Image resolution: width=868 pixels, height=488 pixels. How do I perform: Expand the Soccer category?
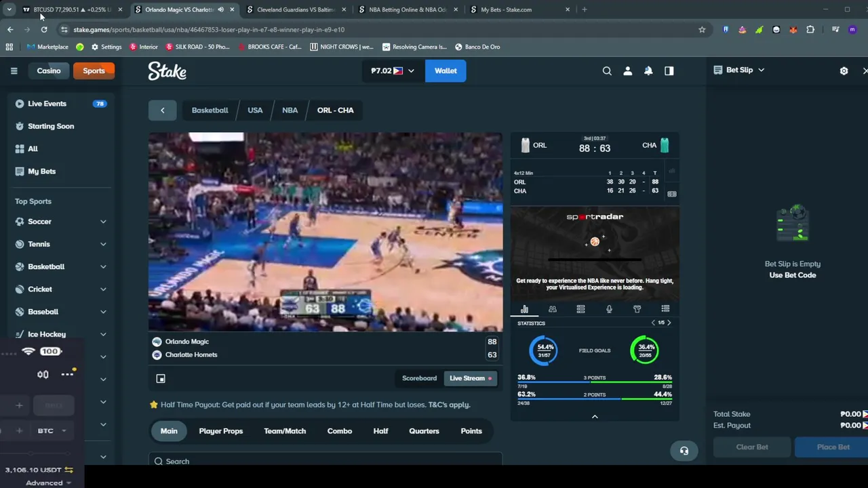[x=103, y=222]
